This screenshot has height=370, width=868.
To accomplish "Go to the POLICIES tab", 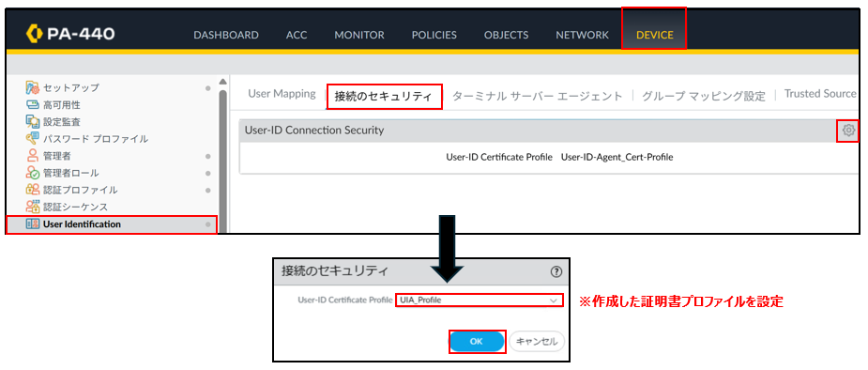I will (434, 35).
